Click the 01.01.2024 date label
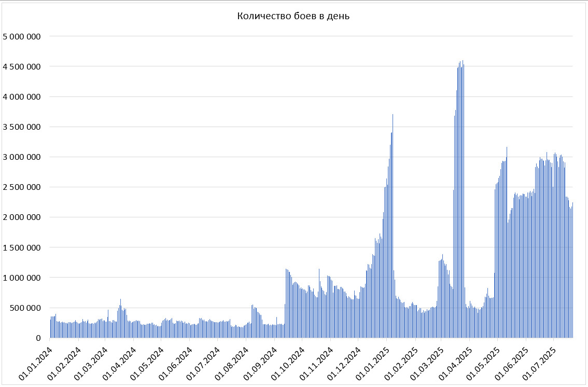This screenshot has height=387, width=588. [x=36, y=363]
